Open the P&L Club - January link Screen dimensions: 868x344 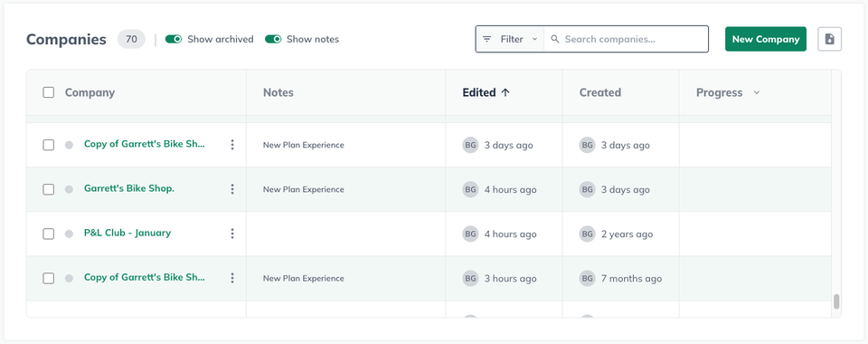click(127, 233)
